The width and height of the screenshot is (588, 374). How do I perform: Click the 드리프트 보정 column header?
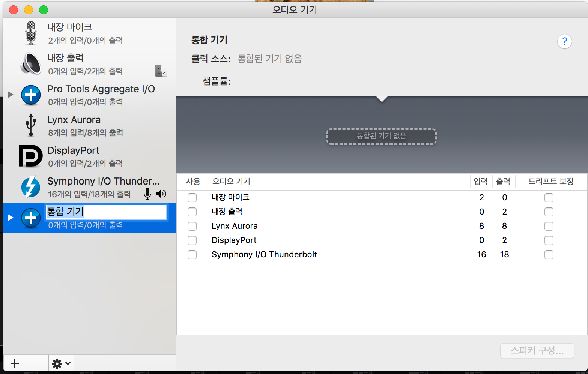pyautogui.click(x=551, y=182)
